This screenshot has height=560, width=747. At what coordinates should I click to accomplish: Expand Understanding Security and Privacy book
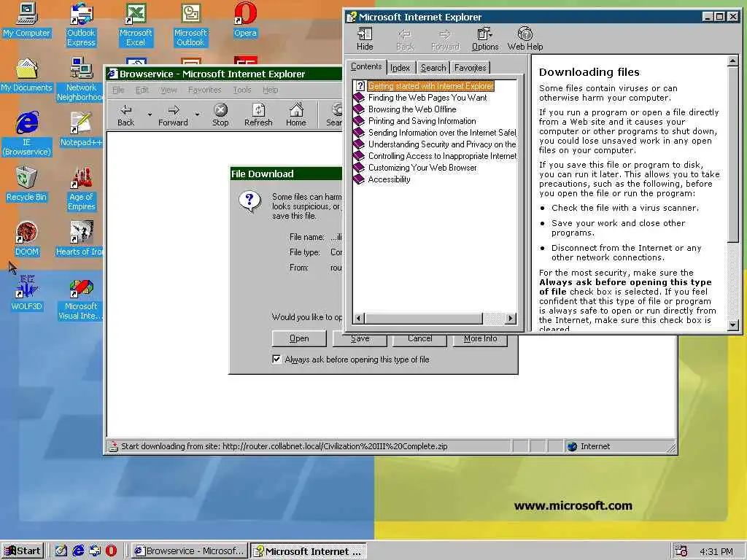click(x=359, y=144)
